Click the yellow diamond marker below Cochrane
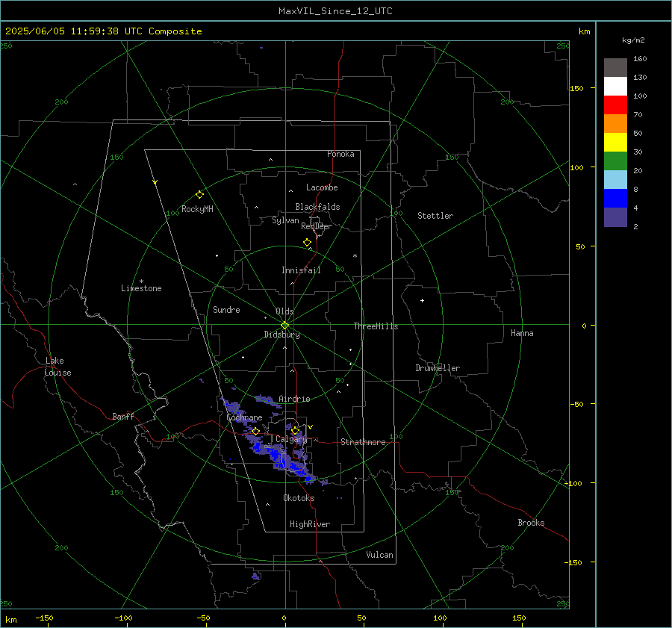 [255, 431]
